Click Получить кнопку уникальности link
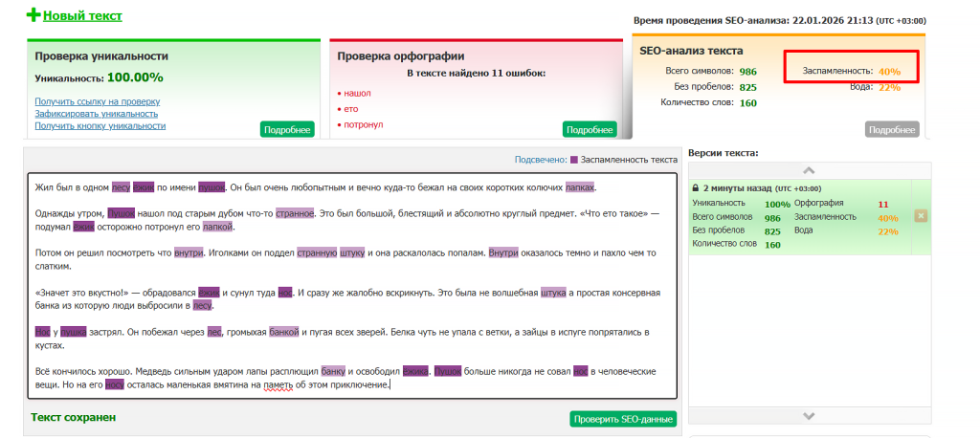 coord(100,126)
